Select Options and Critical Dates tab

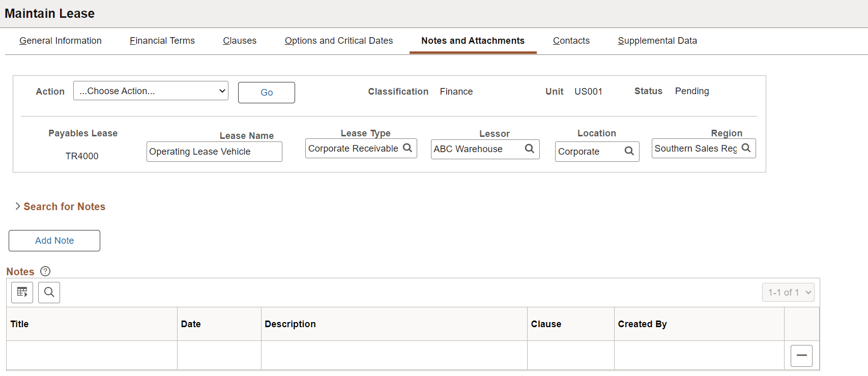click(x=339, y=41)
